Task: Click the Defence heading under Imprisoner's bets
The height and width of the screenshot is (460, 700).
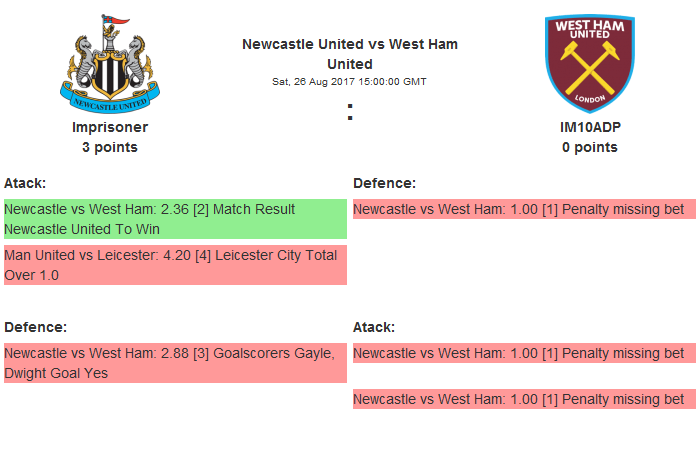Action: click(35, 327)
